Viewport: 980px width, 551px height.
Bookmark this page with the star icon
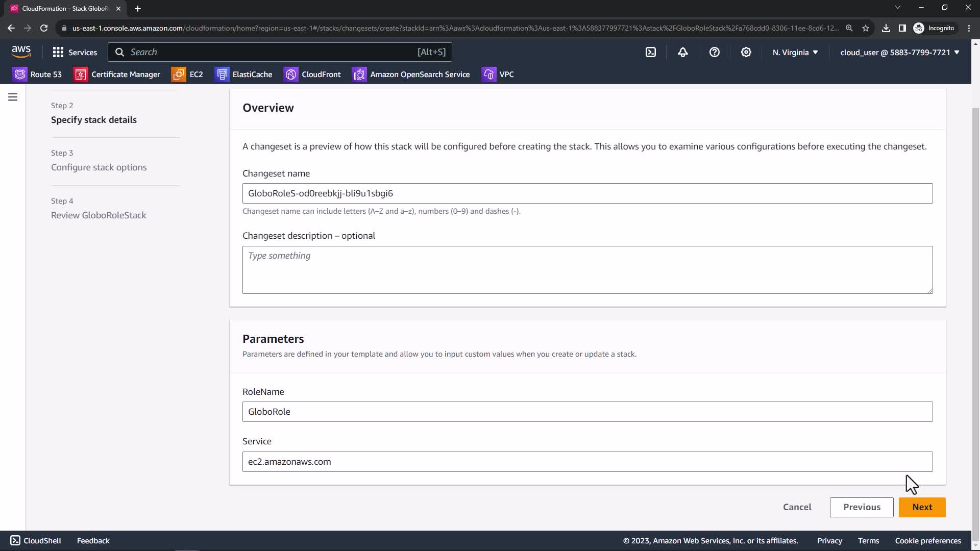(x=866, y=28)
